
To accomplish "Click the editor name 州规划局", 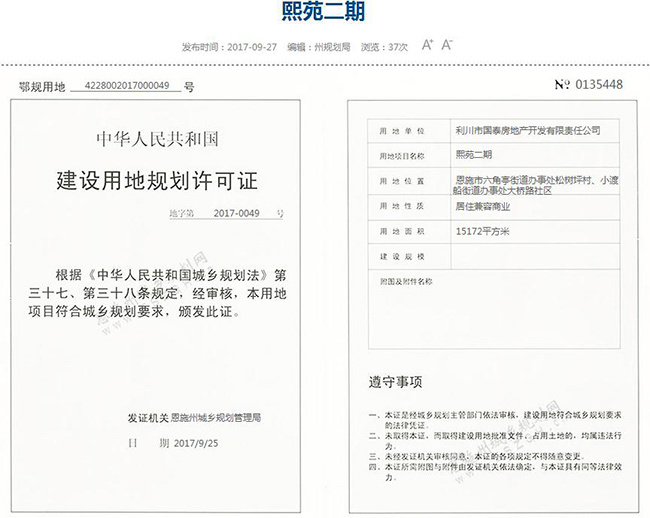I will pyautogui.click(x=332, y=47).
